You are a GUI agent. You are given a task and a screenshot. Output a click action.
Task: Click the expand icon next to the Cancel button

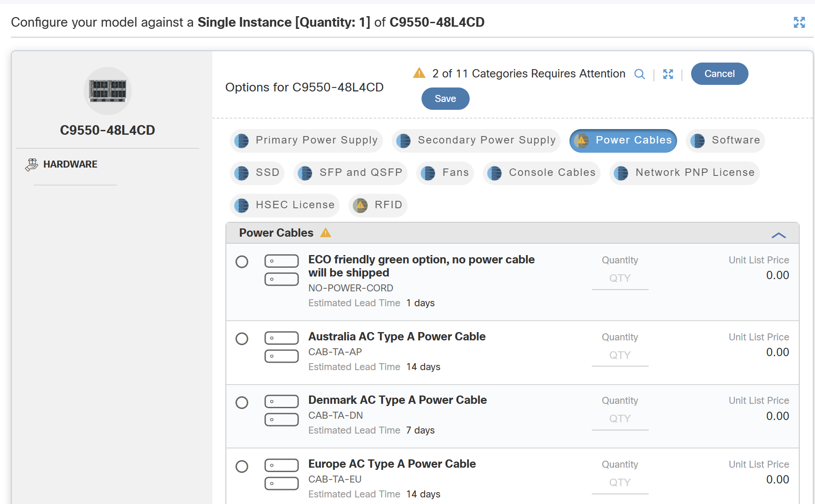[x=668, y=74]
